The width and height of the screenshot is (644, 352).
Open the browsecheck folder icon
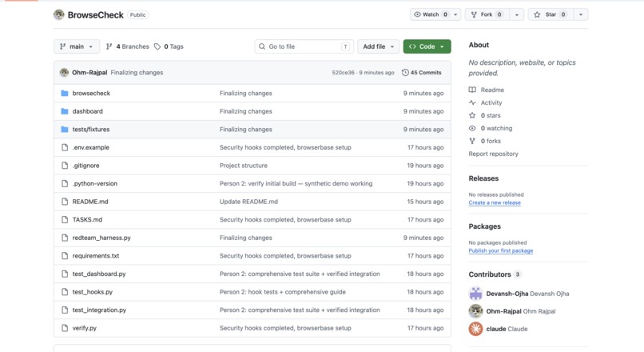pos(65,94)
